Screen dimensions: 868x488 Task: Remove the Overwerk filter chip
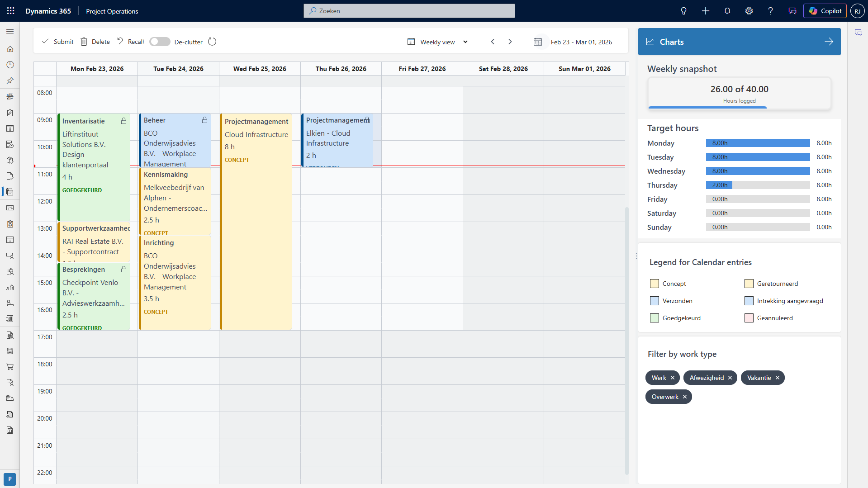click(684, 397)
